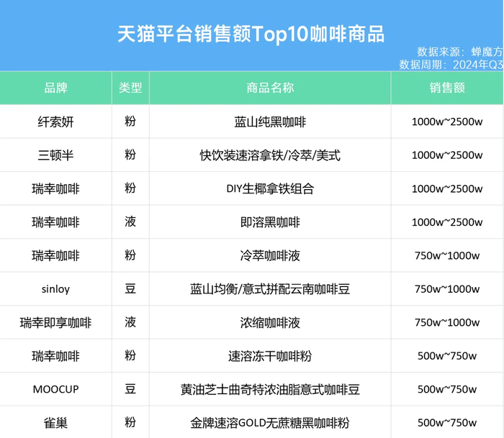The image size is (504, 438).
Task: Click the type cell in the DIY生椰拿铁组合 row
Action: [130, 188]
